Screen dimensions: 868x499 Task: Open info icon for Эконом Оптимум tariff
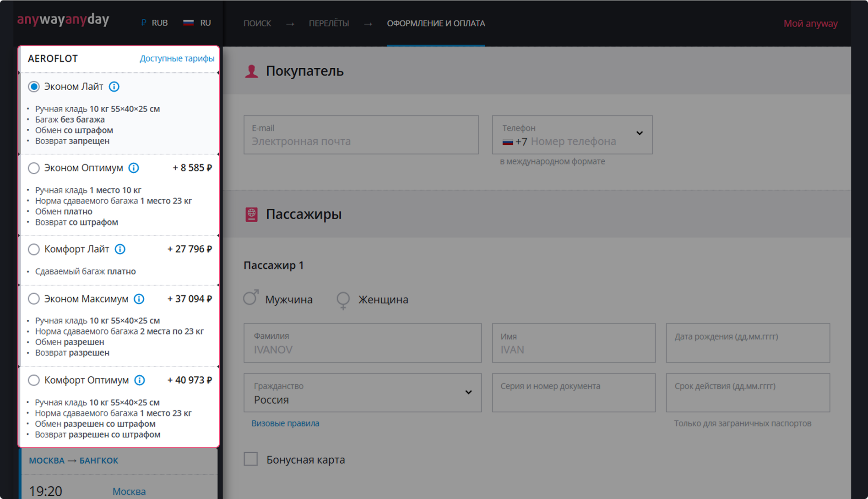pos(134,168)
